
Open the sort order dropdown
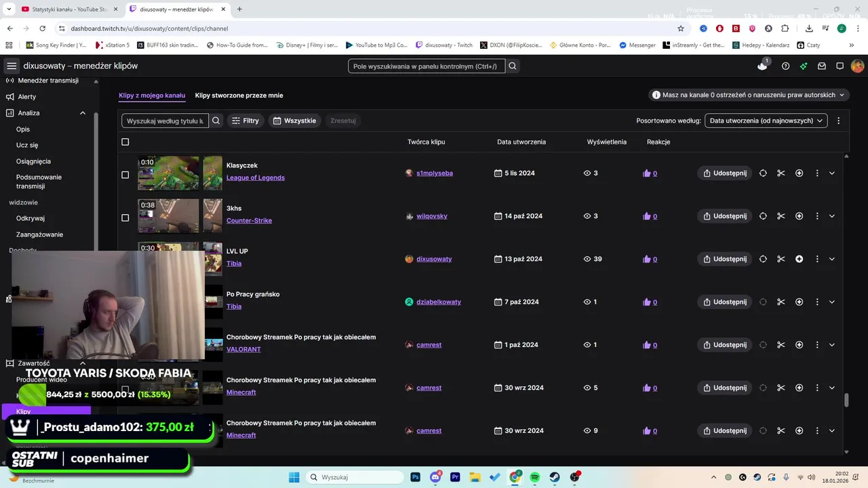click(x=766, y=121)
